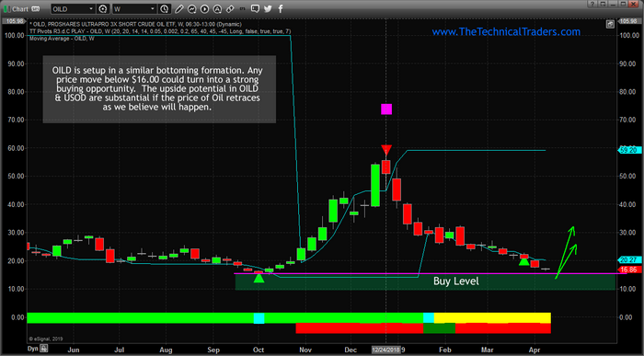Open the studies chart-line icon
The image size is (644, 356).
pyautogui.click(x=191, y=8)
